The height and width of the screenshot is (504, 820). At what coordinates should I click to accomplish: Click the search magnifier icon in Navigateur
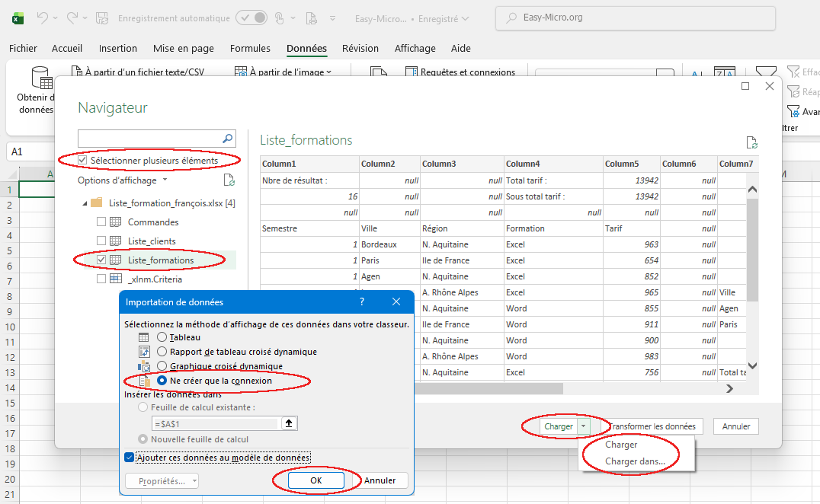[x=227, y=139]
